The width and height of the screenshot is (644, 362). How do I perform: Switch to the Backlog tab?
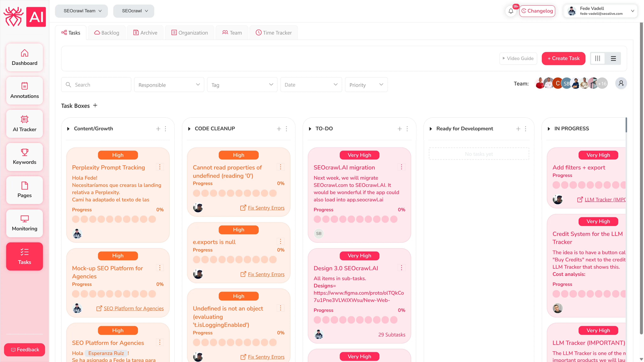[106, 33]
